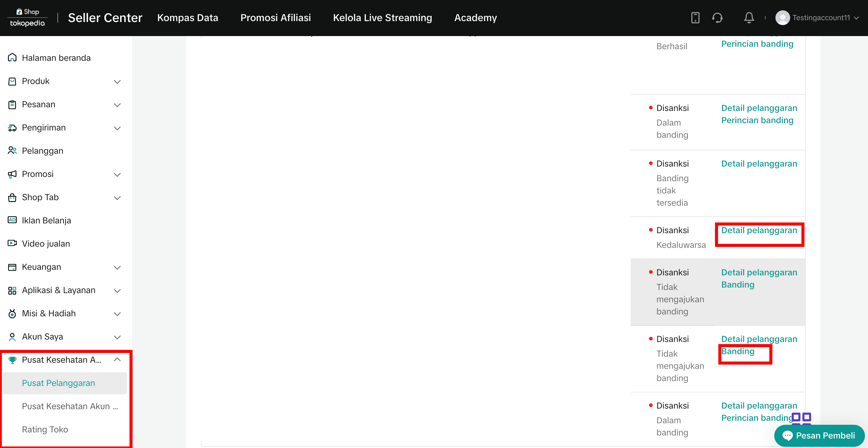Image resolution: width=868 pixels, height=448 pixels.
Task: Go to the Academy menu item
Action: pyautogui.click(x=475, y=17)
